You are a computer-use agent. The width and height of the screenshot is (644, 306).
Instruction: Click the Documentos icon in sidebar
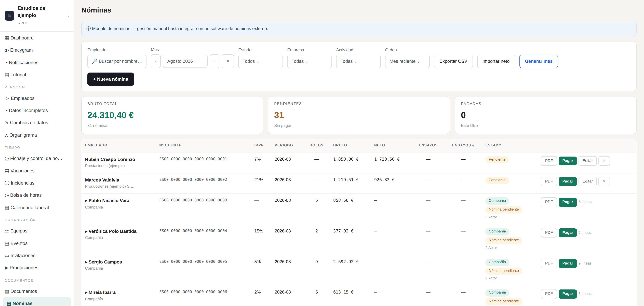click(7, 291)
